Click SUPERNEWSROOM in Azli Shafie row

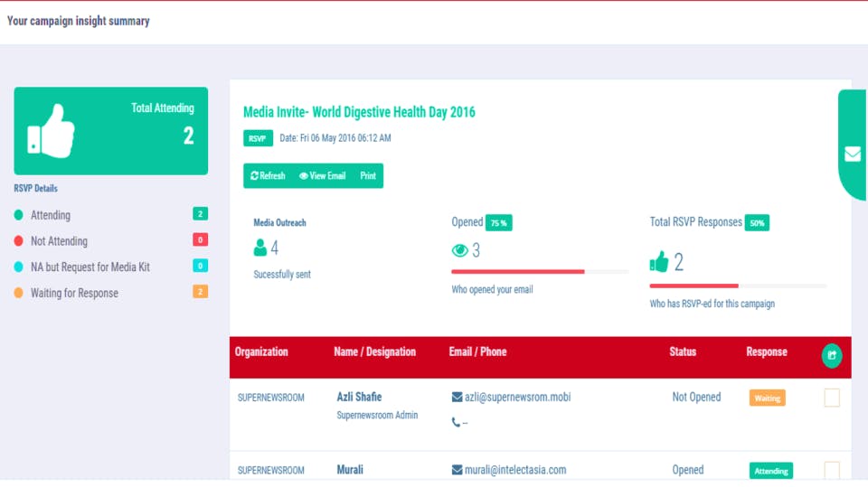pyautogui.click(x=270, y=398)
